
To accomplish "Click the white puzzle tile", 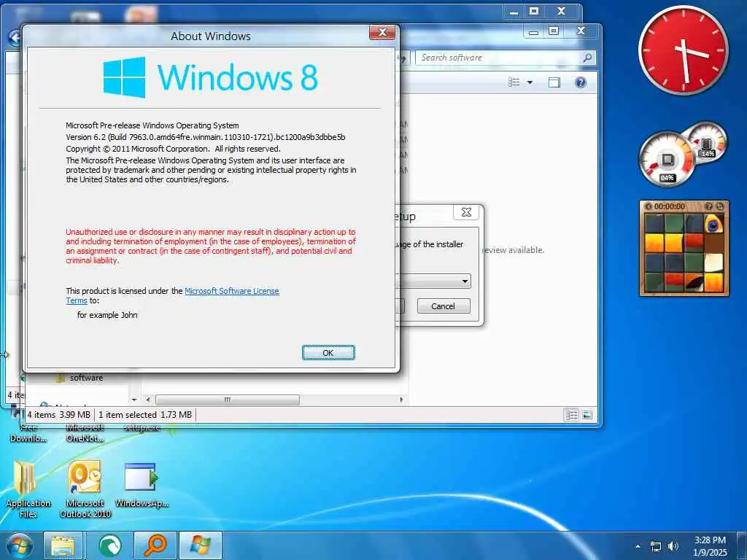I will pos(713,262).
